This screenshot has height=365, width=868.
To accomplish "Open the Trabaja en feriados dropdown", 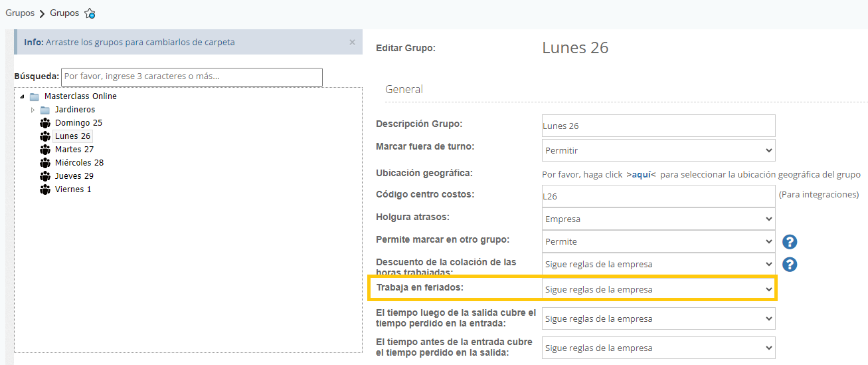I will 658,289.
